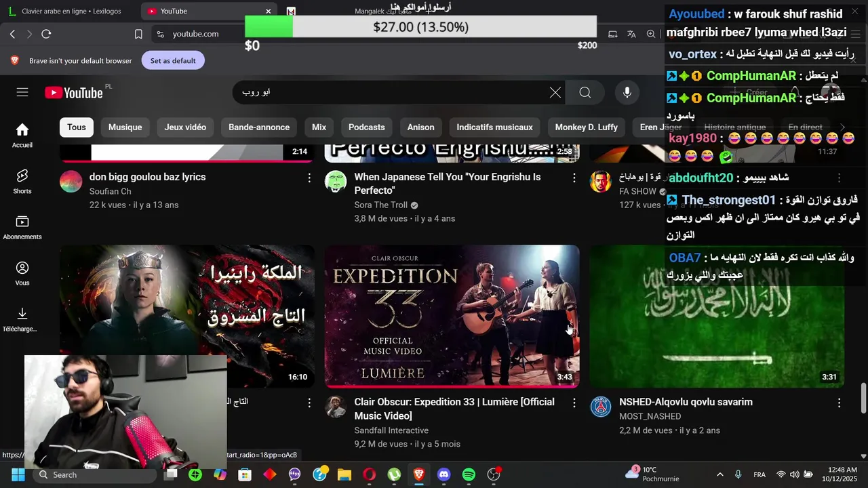This screenshot has width=868, height=488.
Task: Select the Tous filter chip
Action: coord(77,127)
